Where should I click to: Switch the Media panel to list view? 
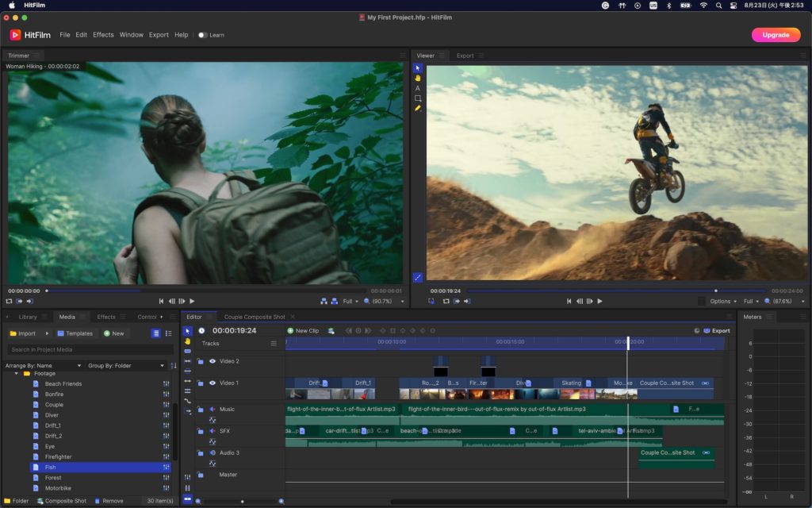(x=168, y=333)
